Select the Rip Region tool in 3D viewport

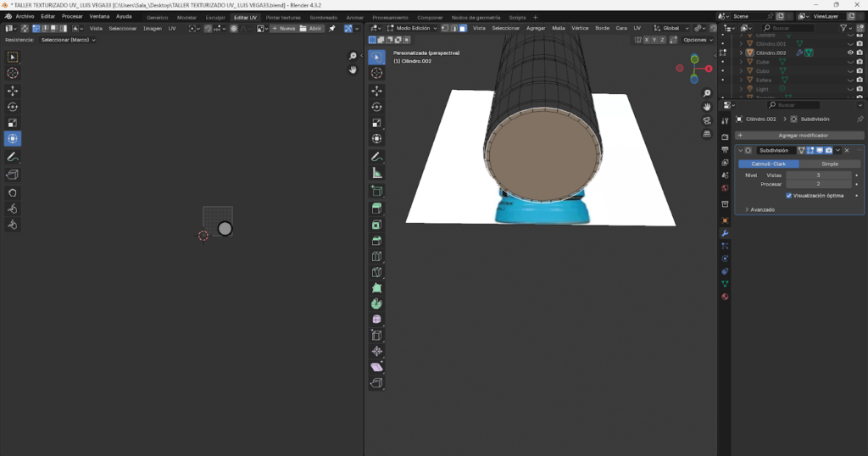click(377, 383)
